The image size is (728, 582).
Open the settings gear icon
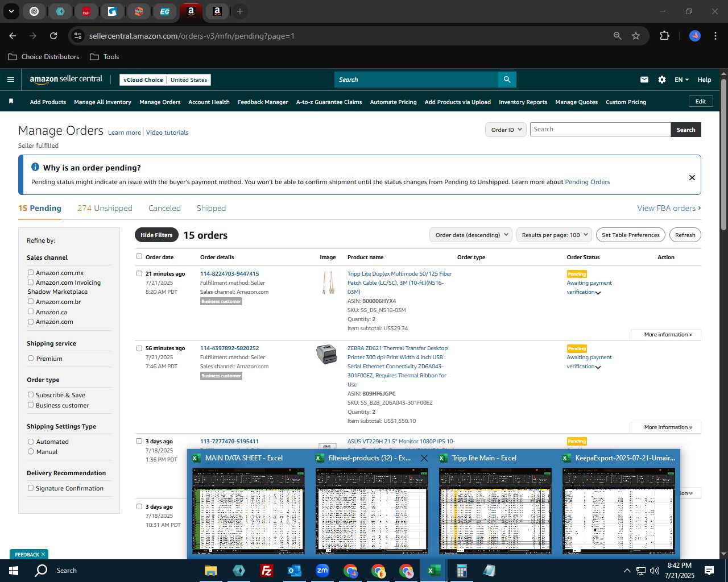coord(662,80)
